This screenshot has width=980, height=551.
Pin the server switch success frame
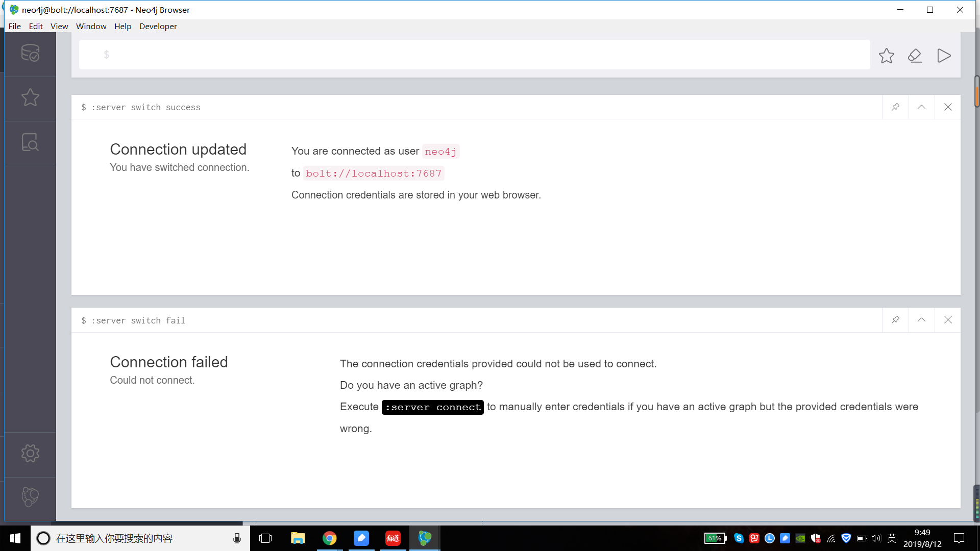[x=895, y=107]
